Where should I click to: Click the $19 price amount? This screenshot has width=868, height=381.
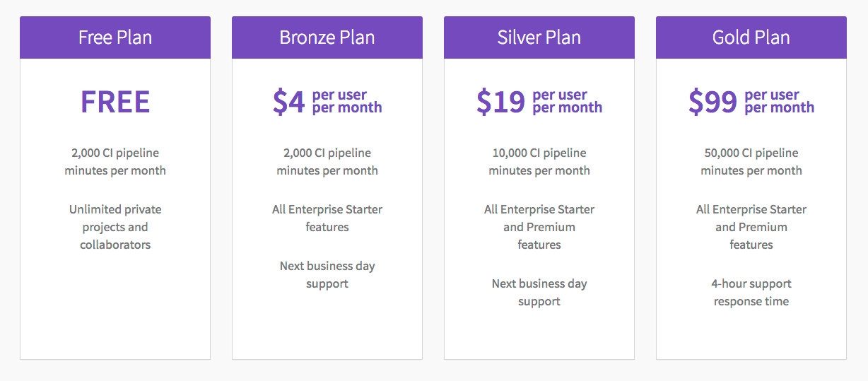coord(500,102)
